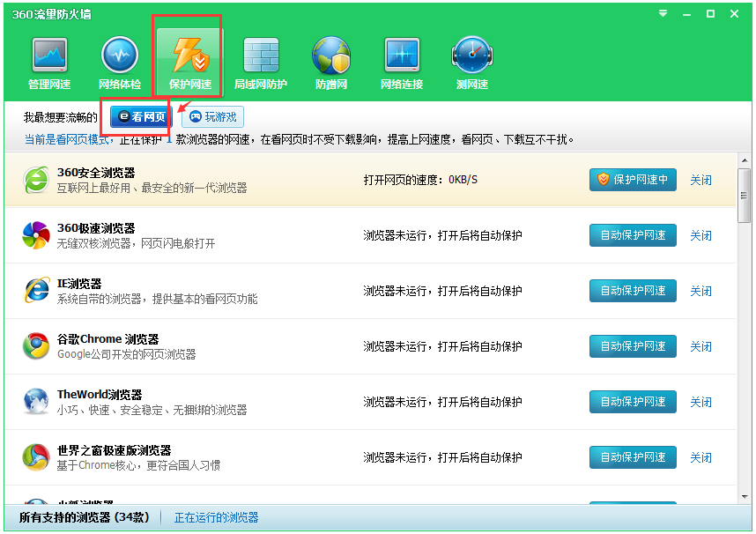Click the IE浏览器 icon in list
Viewport: 756px width, 534px height.
pos(36,291)
